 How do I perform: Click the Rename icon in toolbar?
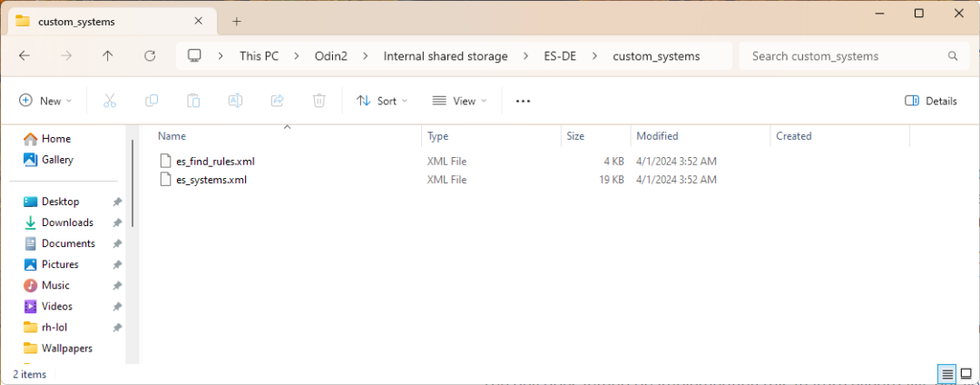tap(235, 101)
